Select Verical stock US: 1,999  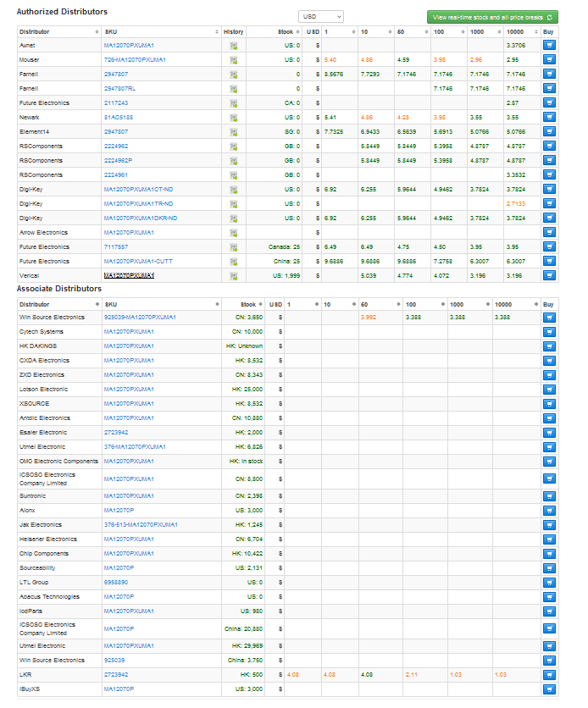(286, 276)
